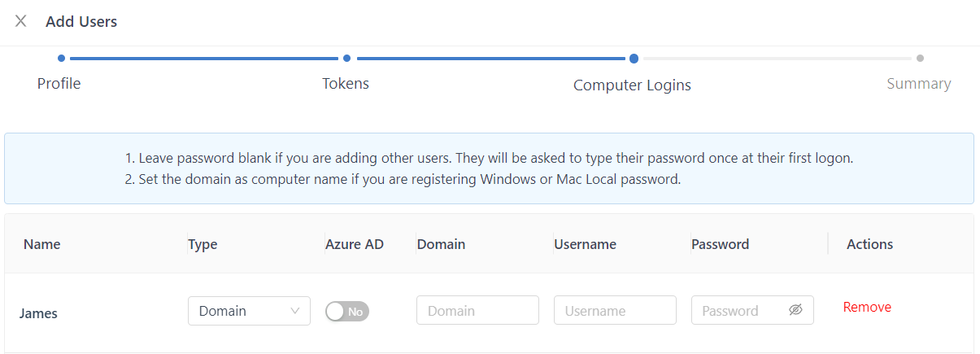Click the Type column header
The image size is (980, 354).
[203, 244]
